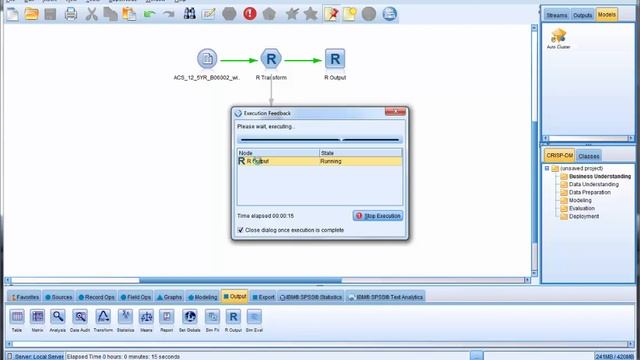Screen dimensions: 640x360
Task: Click the red stop execution toolbar icon
Action: click(250, 14)
